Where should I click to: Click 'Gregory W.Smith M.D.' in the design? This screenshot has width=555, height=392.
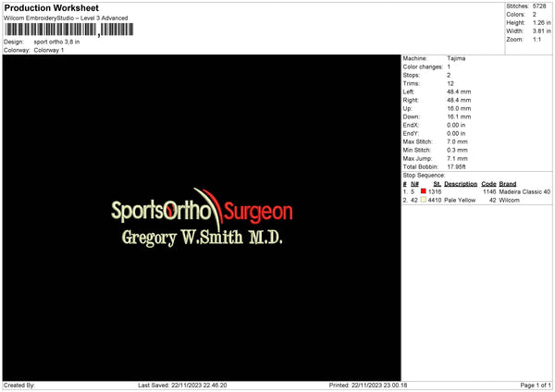[202, 238]
